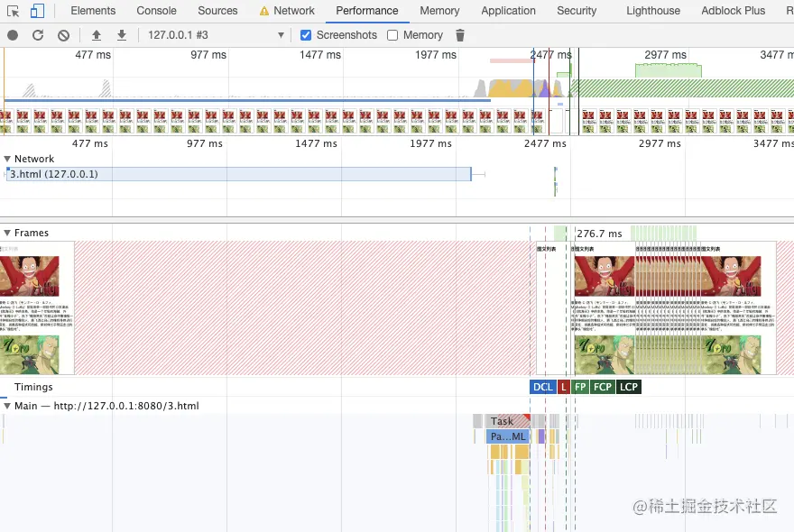This screenshot has height=532, width=794.
Task: Collect garbage with the trash can icon
Action: click(x=460, y=35)
